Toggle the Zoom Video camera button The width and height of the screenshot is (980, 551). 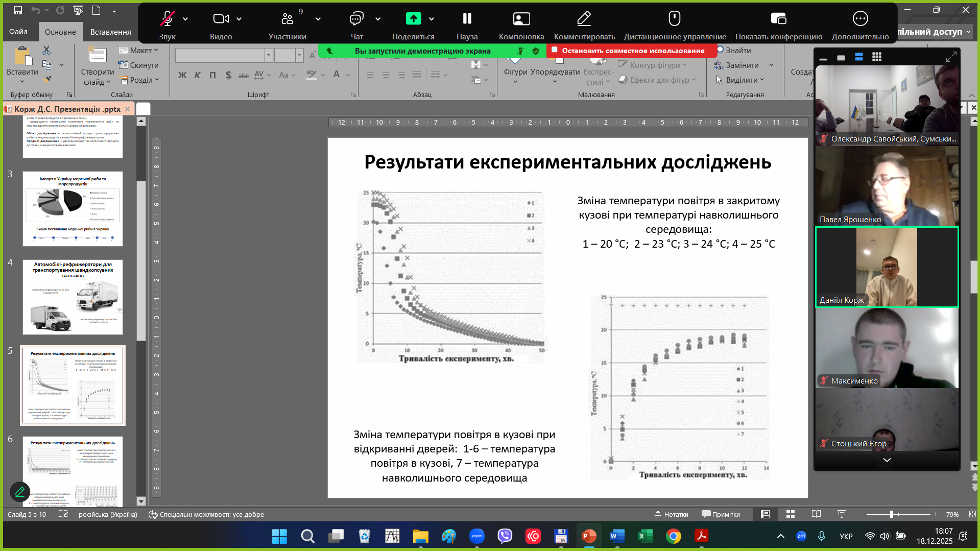[x=221, y=19]
